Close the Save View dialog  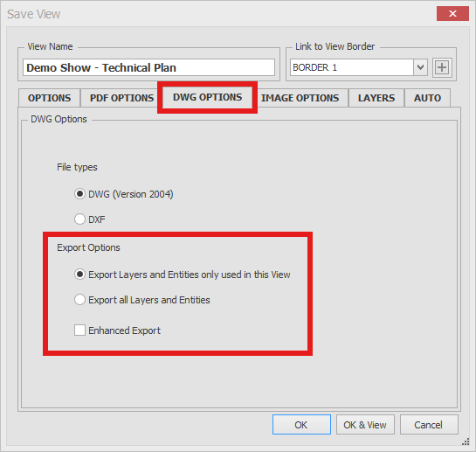[452, 14]
